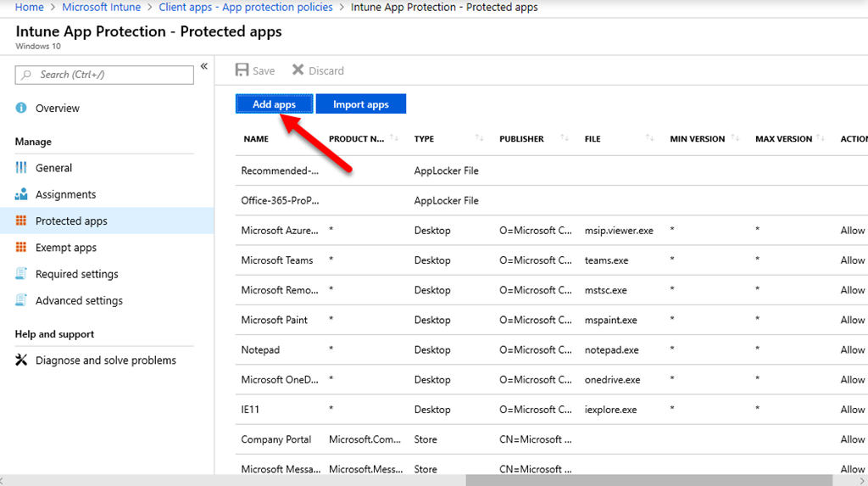Screen dimensions: 868x486
Task: Click the Exempt apps grid icon
Action: pyautogui.click(x=21, y=248)
